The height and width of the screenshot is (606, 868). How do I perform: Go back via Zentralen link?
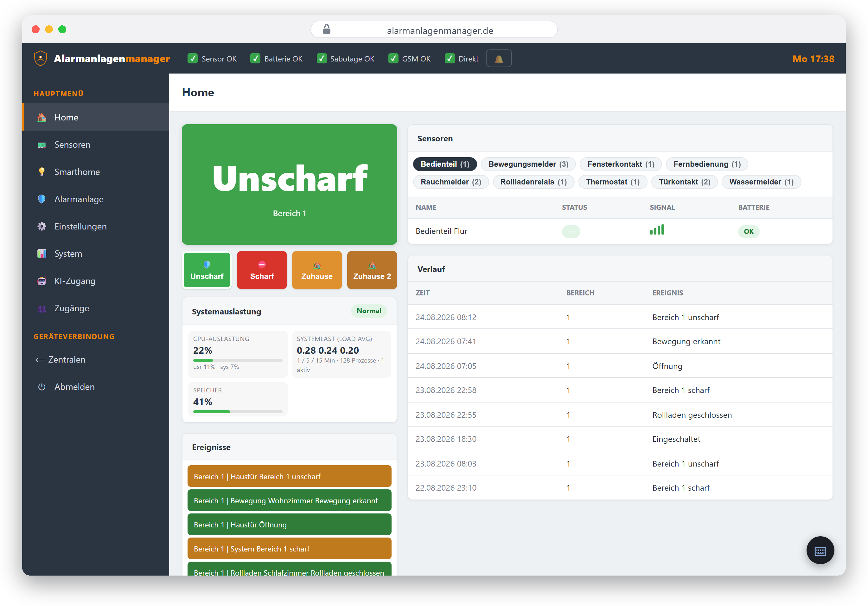click(61, 359)
